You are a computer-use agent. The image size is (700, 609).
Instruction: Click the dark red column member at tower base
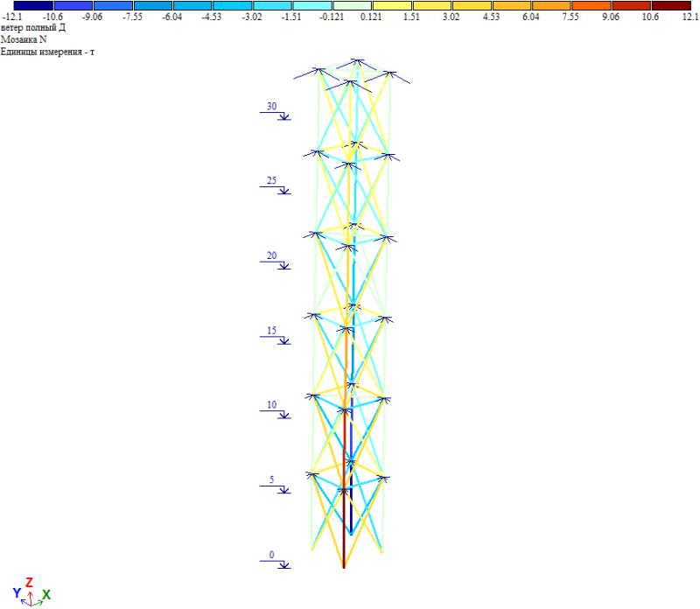pos(344,529)
